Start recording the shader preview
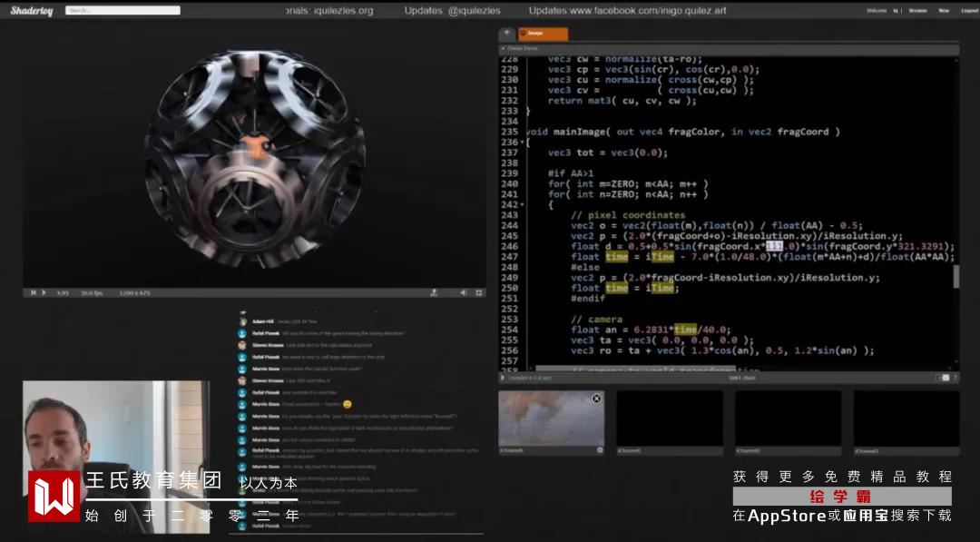This screenshot has width=980, height=542. pos(434,292)
